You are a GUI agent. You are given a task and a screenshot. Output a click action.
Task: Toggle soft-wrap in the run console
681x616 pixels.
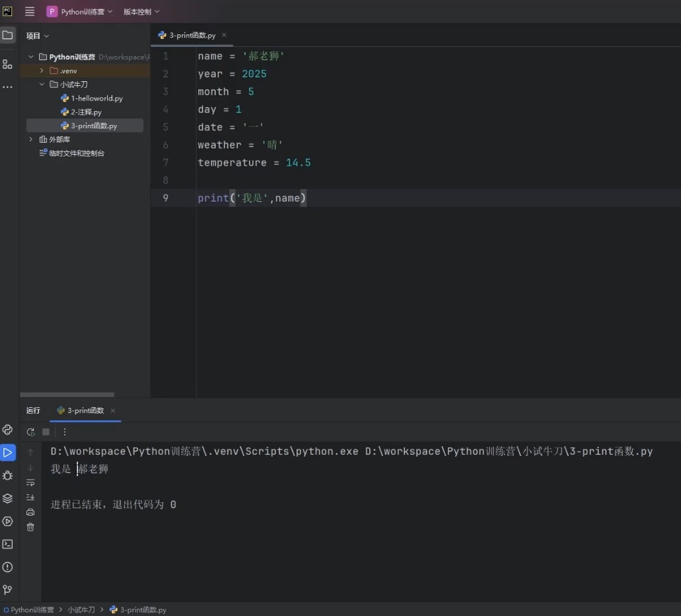coord(30,482)
